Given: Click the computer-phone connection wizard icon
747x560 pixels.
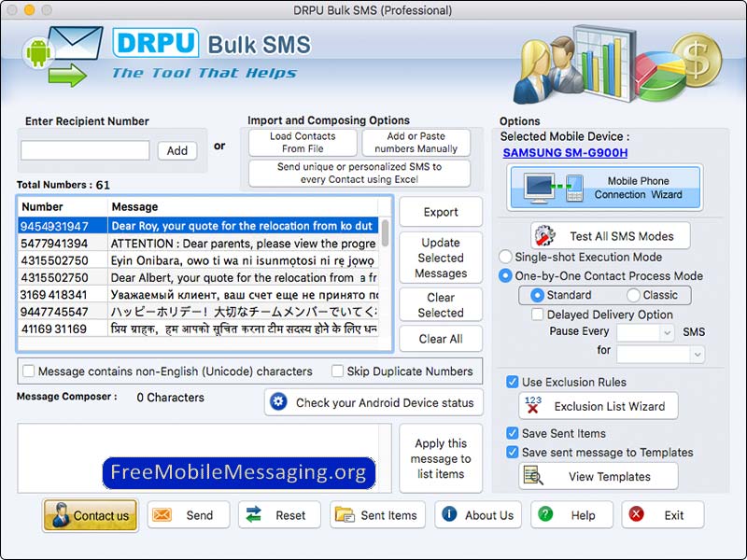Looking at the screenshot, I should tap(553, 188).
